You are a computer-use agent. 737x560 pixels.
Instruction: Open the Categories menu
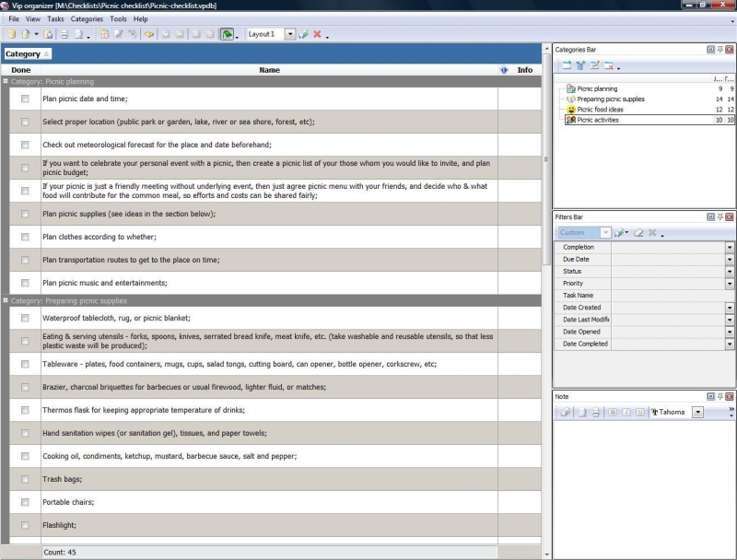[87, 18]
